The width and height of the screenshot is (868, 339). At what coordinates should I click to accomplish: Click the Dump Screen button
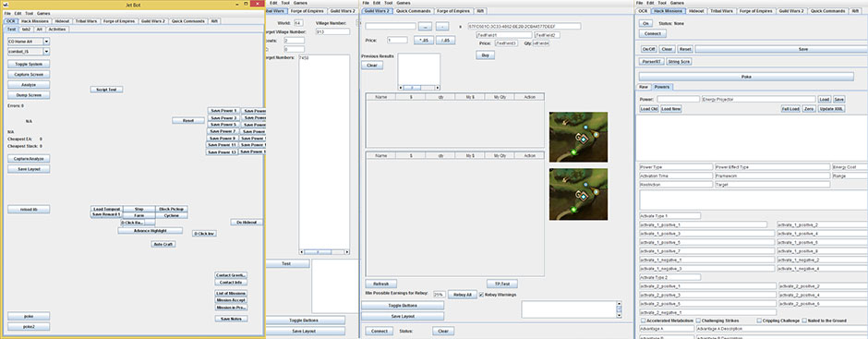(x=29, y=95)
